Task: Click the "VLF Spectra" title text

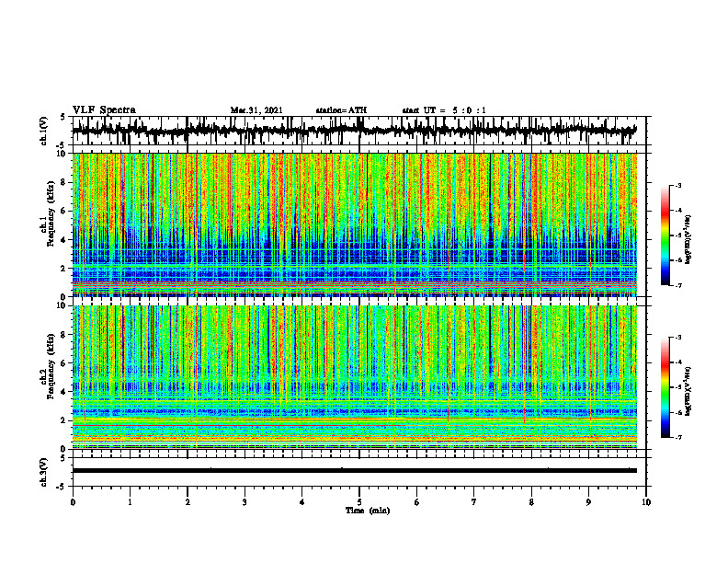Action: (x=104, y=110)
